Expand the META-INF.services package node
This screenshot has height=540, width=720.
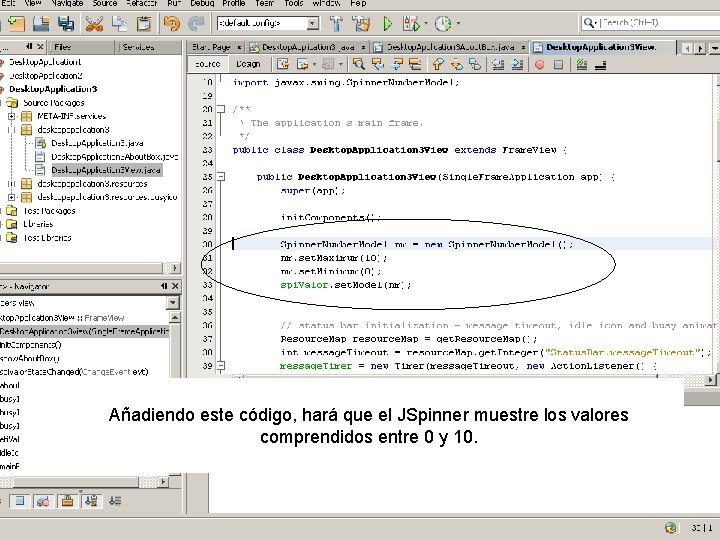(11, 116)
